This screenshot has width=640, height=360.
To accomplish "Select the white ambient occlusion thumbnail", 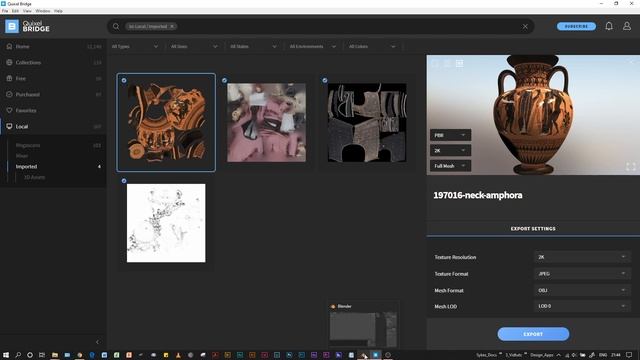I will (166, 223).
